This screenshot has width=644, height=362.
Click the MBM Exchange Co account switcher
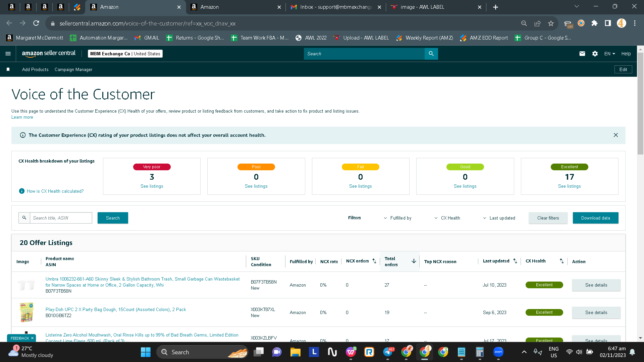(x=125, y=54)
